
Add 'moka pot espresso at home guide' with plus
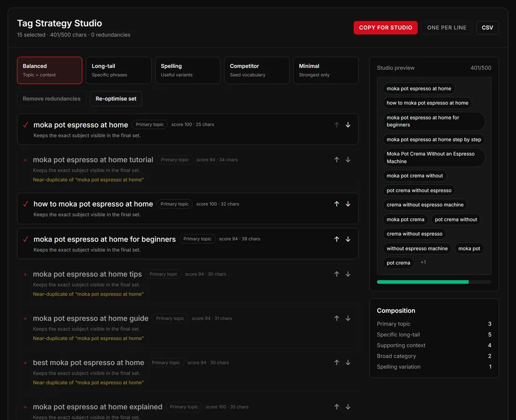click(x=25, y=319)
